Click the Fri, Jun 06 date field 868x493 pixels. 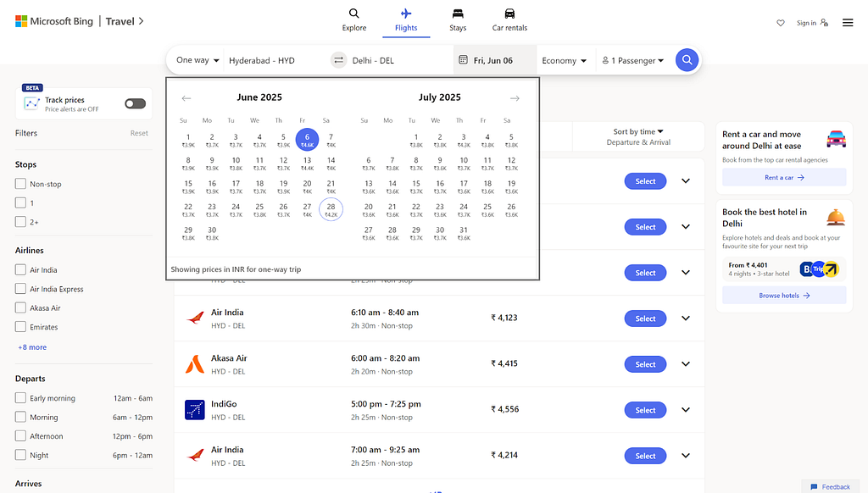[x=495, y=60]
